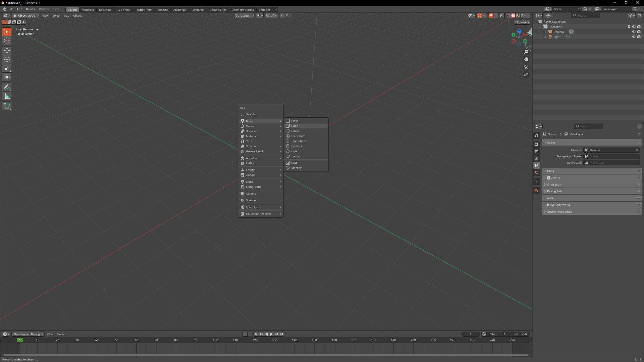Hide the Collection in viewport
Image resolution: width=644 pixels, height=362 pixels.
click(634, 27)
